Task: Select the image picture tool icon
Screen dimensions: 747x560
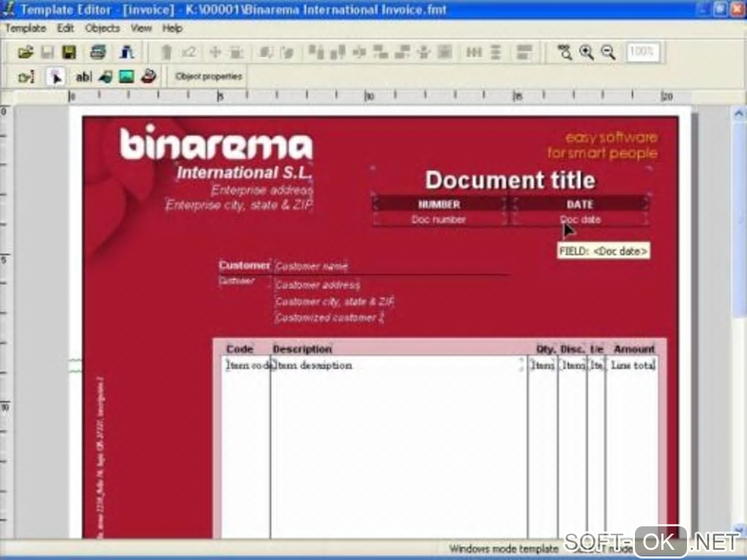Action: [126, 77]
